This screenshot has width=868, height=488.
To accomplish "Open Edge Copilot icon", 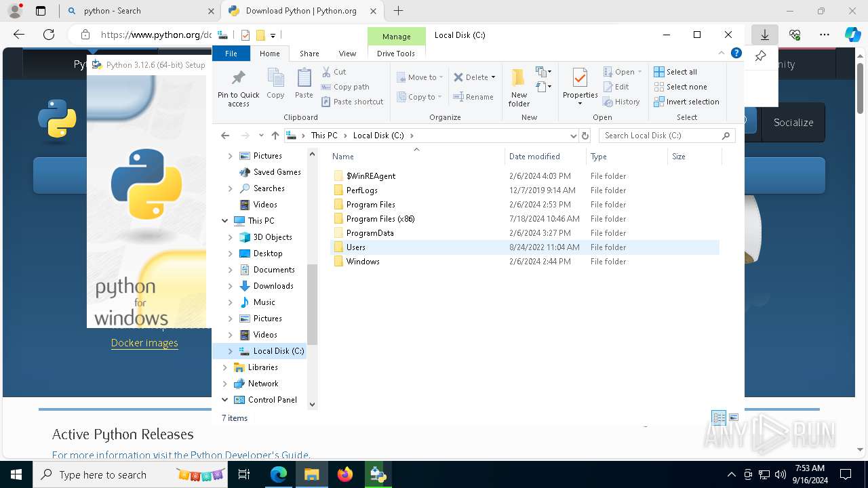I will pos(852,35).
